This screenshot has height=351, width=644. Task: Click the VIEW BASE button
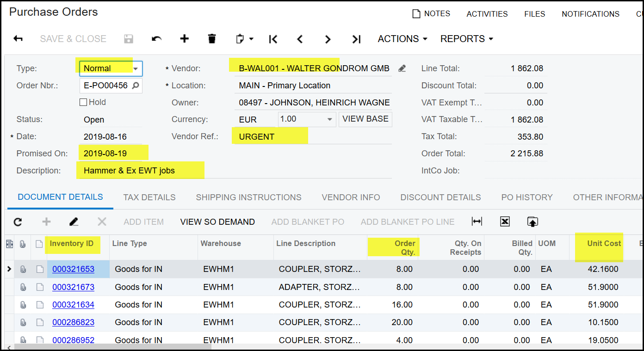click(365, 119)
